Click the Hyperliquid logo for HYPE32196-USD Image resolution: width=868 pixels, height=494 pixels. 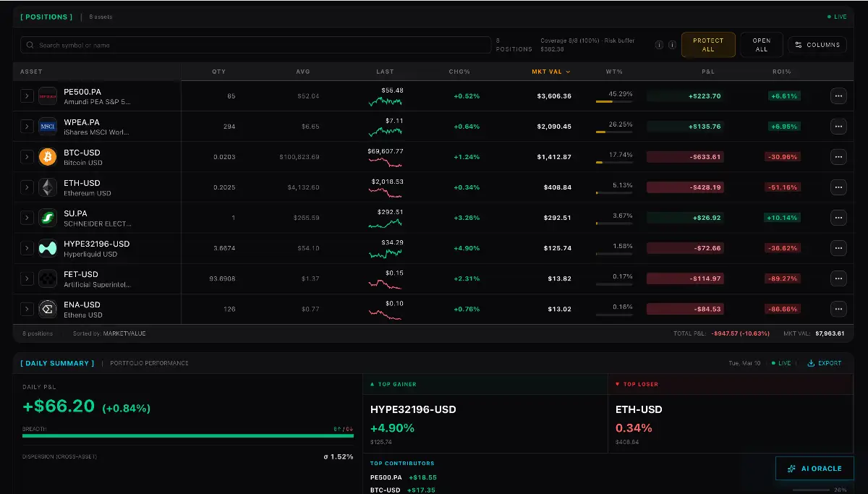coord(48,248)
